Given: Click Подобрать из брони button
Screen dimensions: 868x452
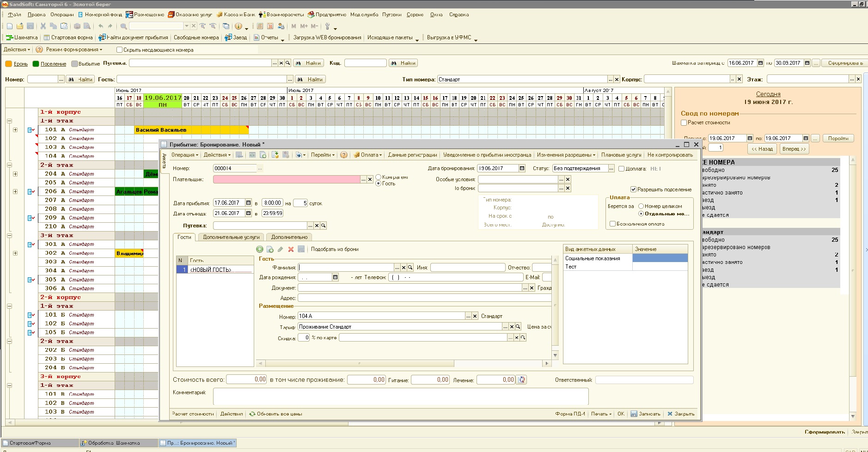Looking at the screenshot, I should [335, 250].
